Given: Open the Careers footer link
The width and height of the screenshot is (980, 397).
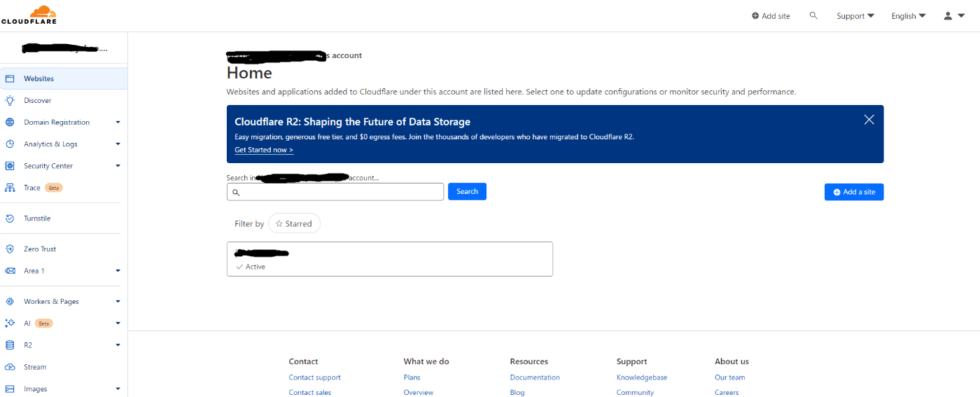Looking at the screenshot, I should coord(727,392).
